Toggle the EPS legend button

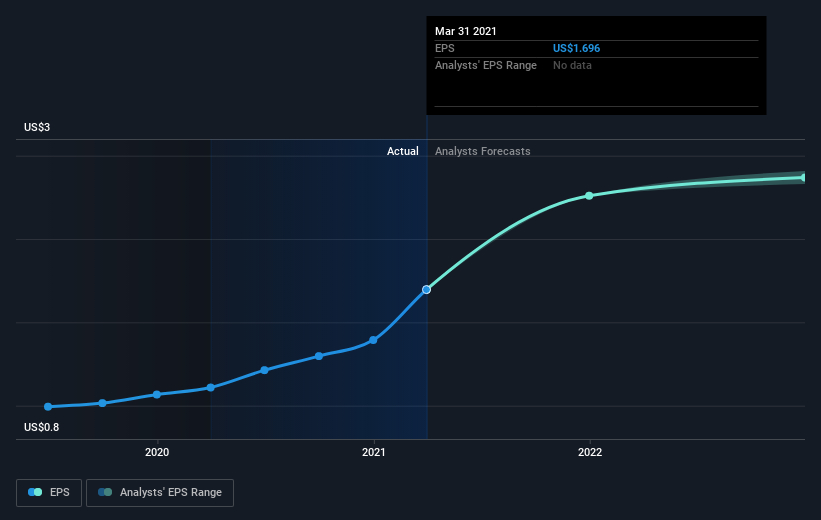tap(49, 493)
